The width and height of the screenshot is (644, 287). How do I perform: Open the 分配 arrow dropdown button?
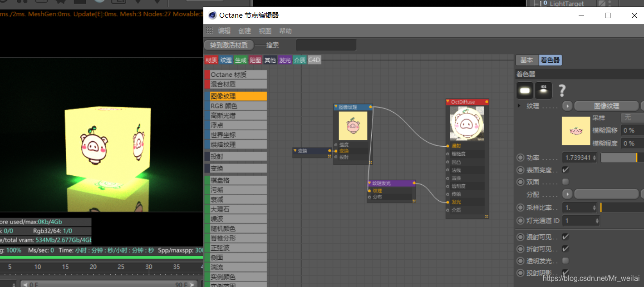pos(567,194)
